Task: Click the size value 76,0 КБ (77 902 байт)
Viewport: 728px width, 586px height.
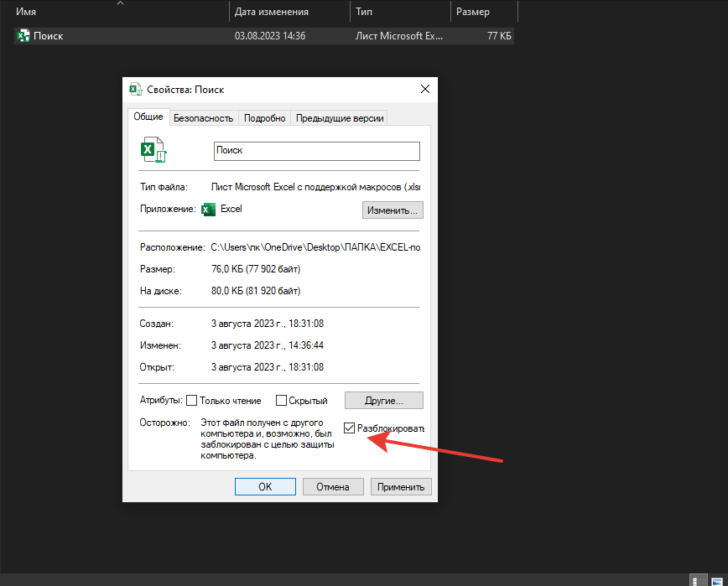Action: click(256, 269)
